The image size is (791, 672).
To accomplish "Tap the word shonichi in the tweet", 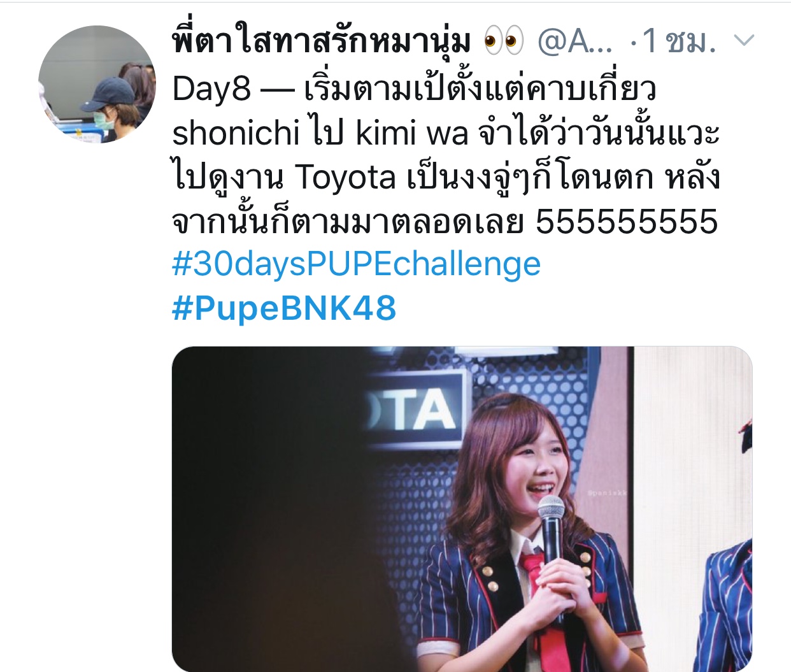I will 236,133.
